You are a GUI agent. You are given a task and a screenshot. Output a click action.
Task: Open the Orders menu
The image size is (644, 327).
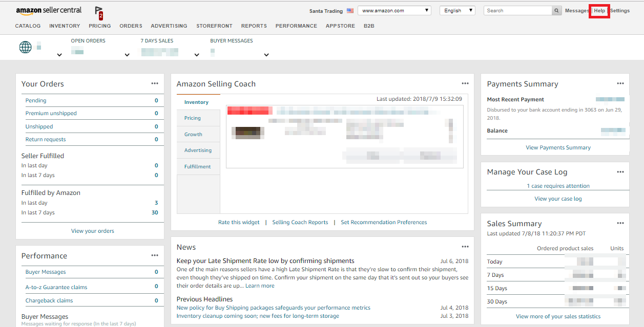tap(131, 26)
